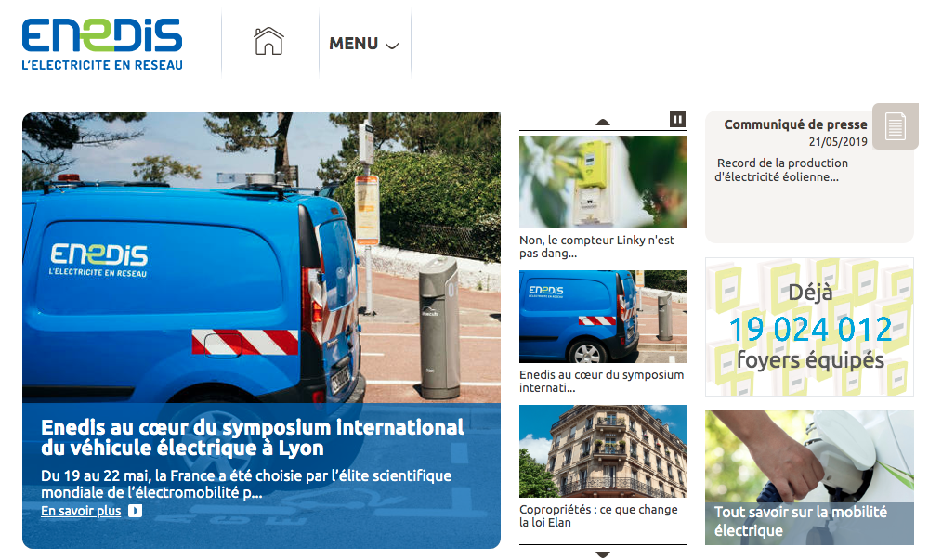Image resolution: width=942 pixels, height=560 pixels.
Task: Open the MENU dropdown
Action: 364,44
